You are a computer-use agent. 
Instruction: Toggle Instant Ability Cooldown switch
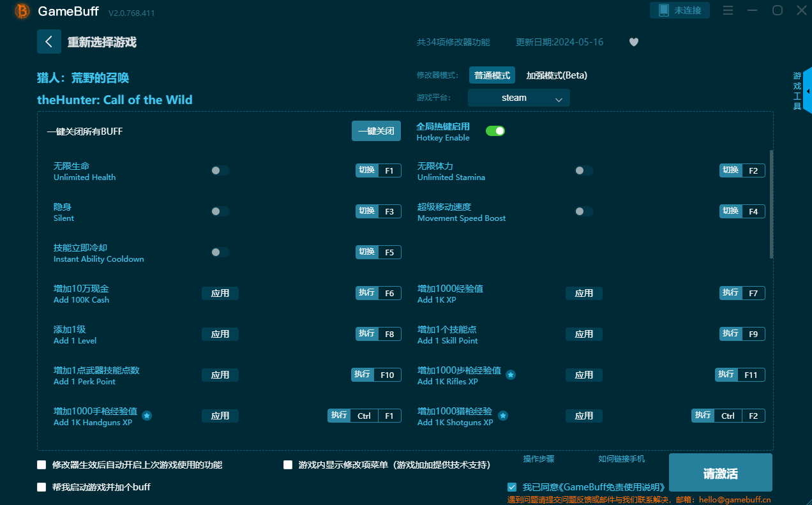click(x=220, y=252)
